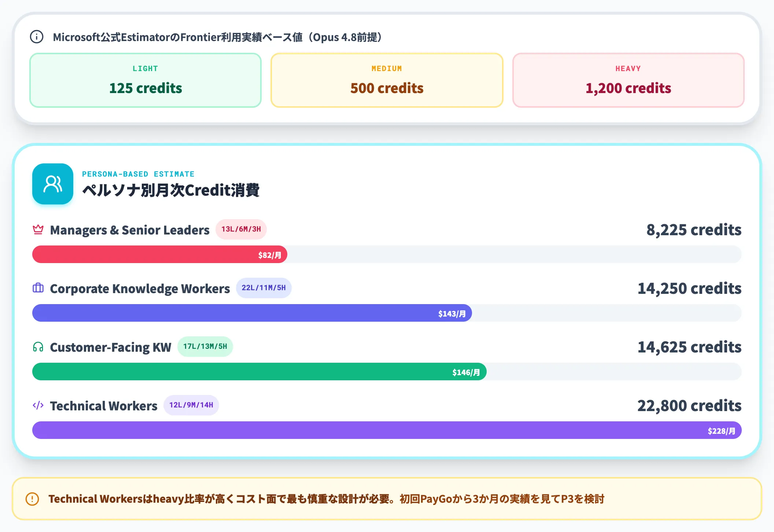
Task: Click the Technical Workers PayGo warning text
Action: tap(326, 499)
